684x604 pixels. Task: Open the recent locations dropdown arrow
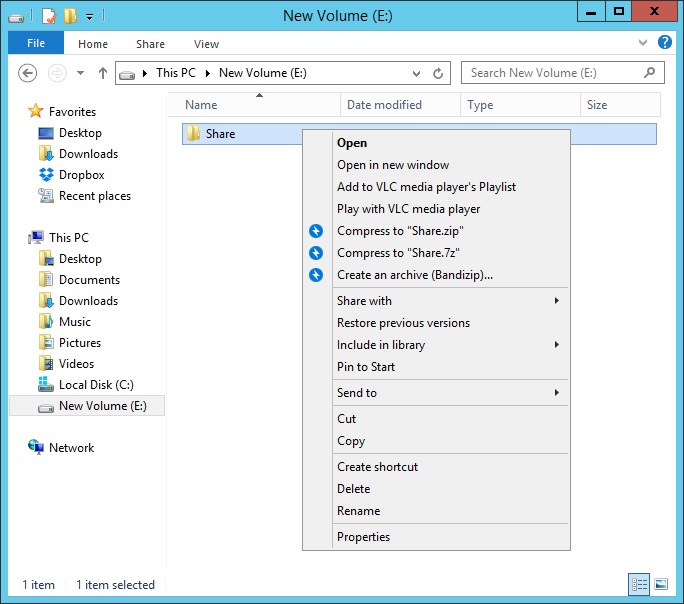[80, 73]
